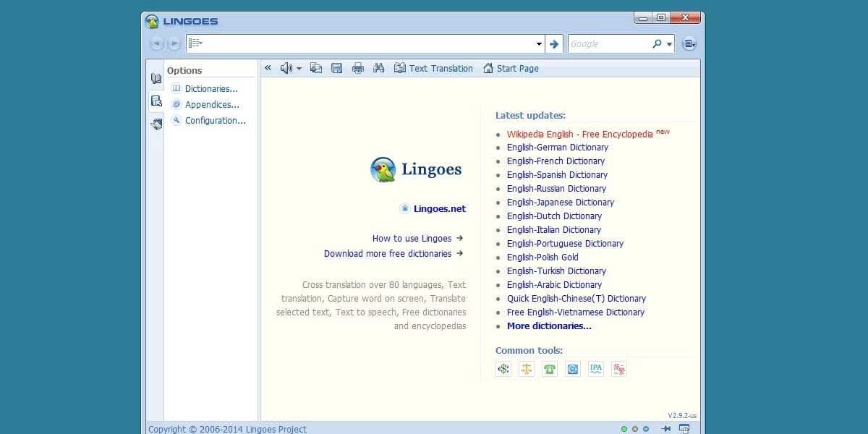Toggle the blue status dot indicator
Screen dimensions: 868x434
[646, 429]
